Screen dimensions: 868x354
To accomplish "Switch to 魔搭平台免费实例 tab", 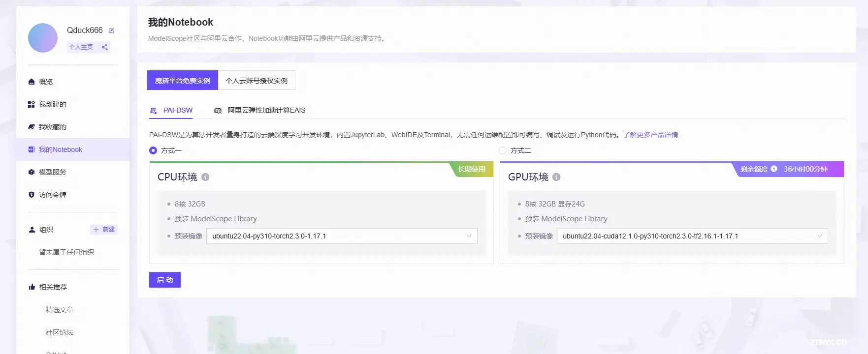I will (x=183, y=80).
